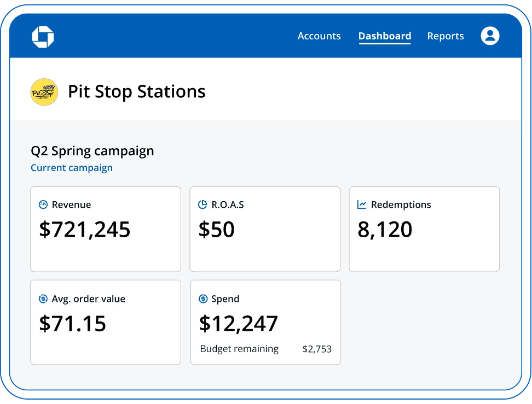Click the Revenue gauge icon
This screenshot has height=404, width=532.
point(43,204)
